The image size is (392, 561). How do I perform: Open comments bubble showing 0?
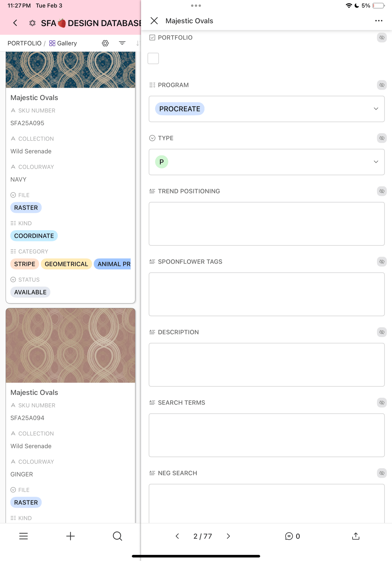pyautogui.click(x=292, y=536)
